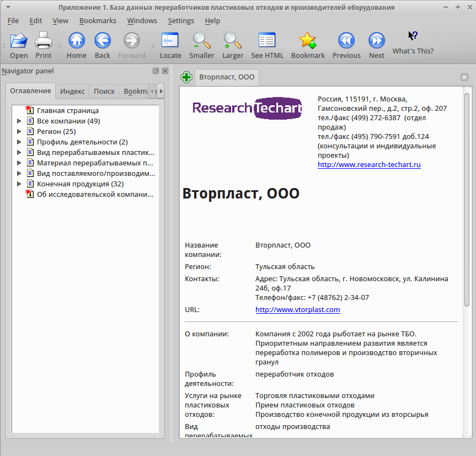Image resolution: width=476 pixels, height=456 pixels.
Task: Close the Вторпласт, ООО browser tab
Action: coord(464,77)
